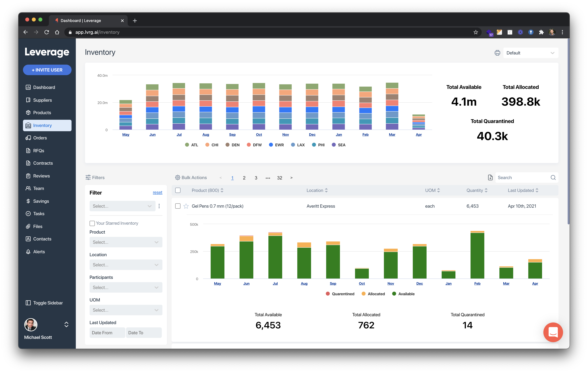Screen dimensions: 588x373
Task: Click the Date From input field
Action: pos(107,333)
